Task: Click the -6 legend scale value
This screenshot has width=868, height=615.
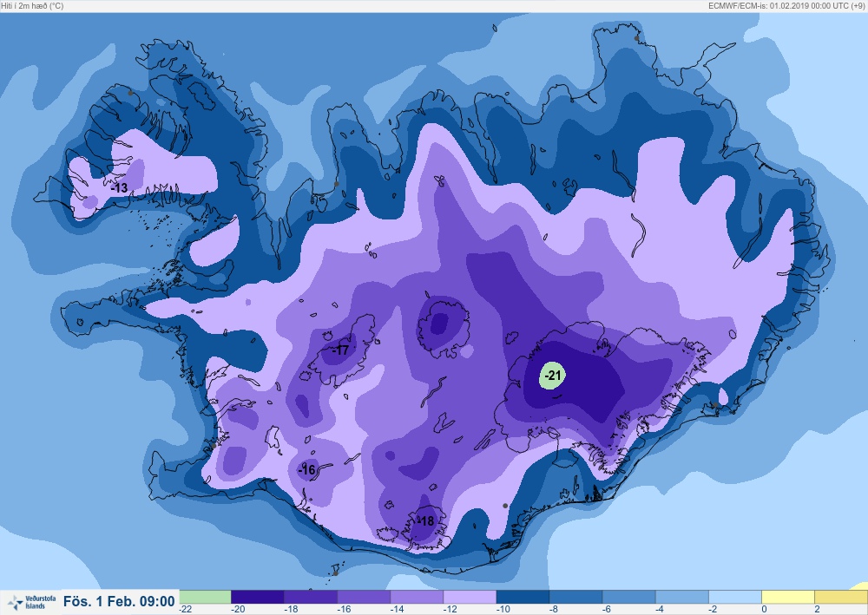Action: [x=607, y=609]
